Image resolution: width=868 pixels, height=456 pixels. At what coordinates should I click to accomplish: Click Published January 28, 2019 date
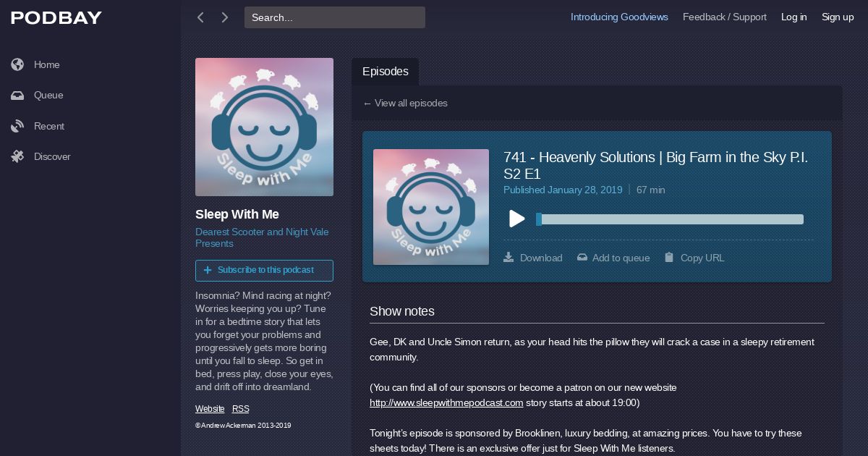(563, 190)
